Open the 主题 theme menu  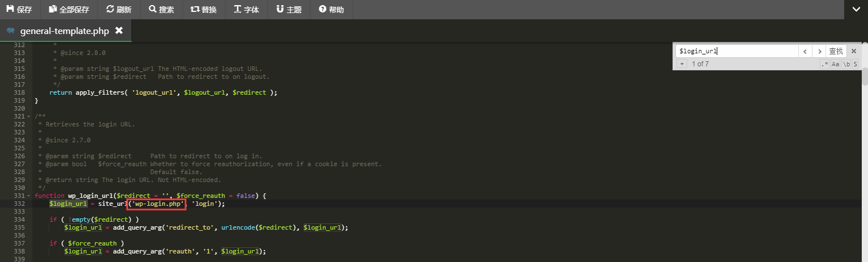(x=289, y=10)
